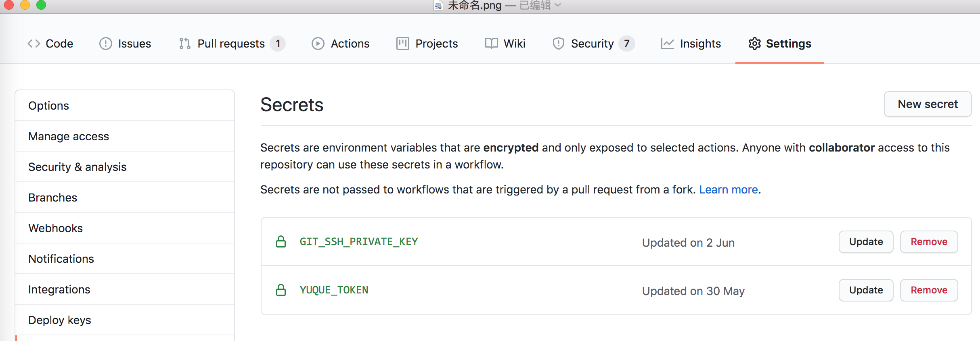Click the 'Updated on 2 Jun' text
980x341 pixels.
pos(688,243)
